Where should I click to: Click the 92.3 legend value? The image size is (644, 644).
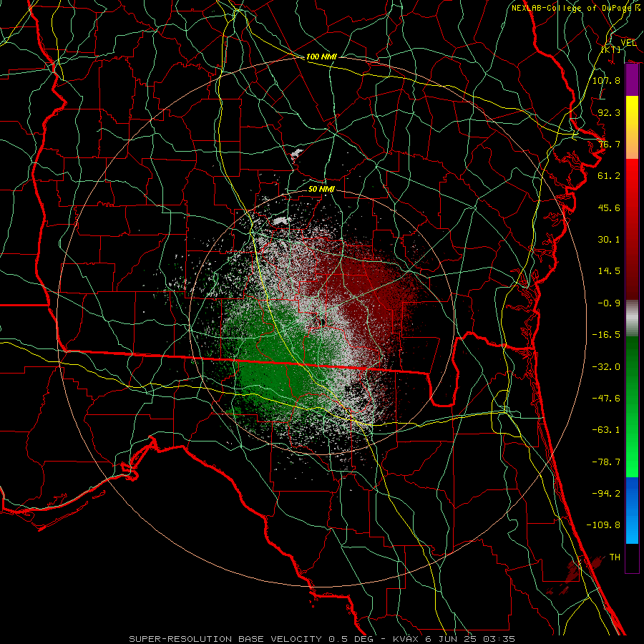click(609, 112)
